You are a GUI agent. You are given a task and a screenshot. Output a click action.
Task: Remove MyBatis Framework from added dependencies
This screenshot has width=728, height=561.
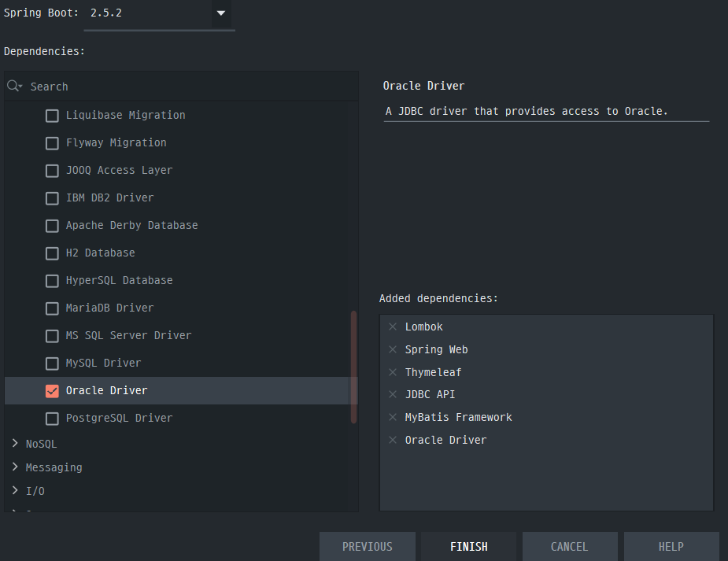393,417
